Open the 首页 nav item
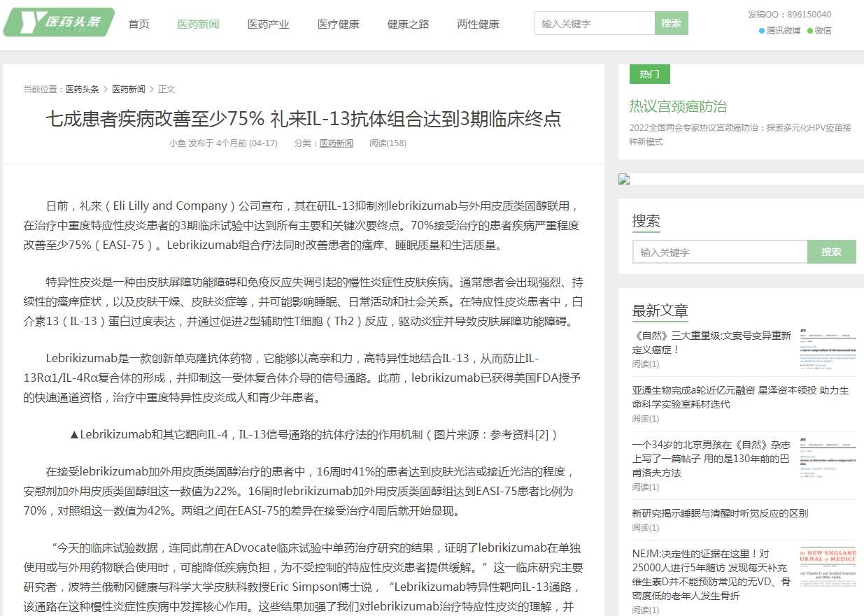This screenshot has width=864, height=616. point(139,24)
